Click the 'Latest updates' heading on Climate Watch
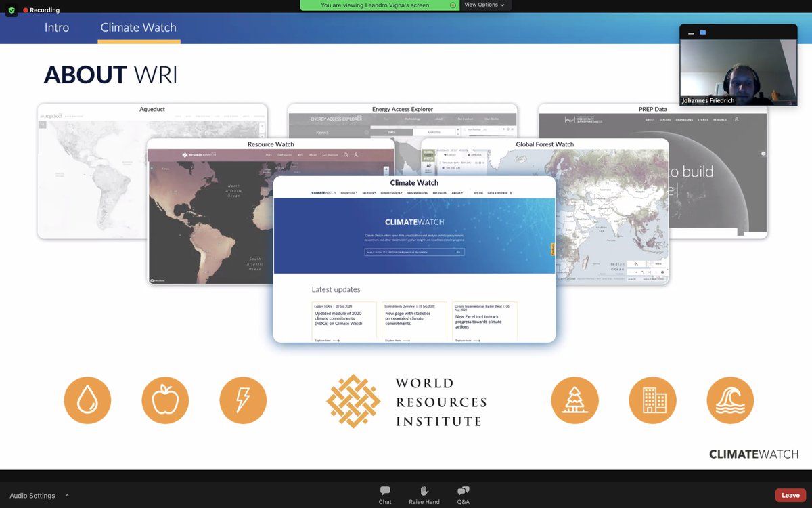Image resolution: width=812 pixels, height=508 pixels. coord(336,289)
